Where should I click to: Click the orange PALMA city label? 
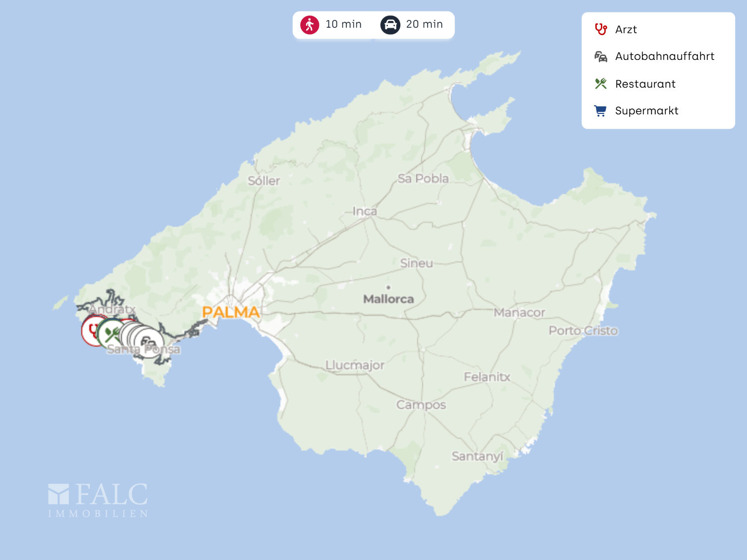[x=231, y=312]
